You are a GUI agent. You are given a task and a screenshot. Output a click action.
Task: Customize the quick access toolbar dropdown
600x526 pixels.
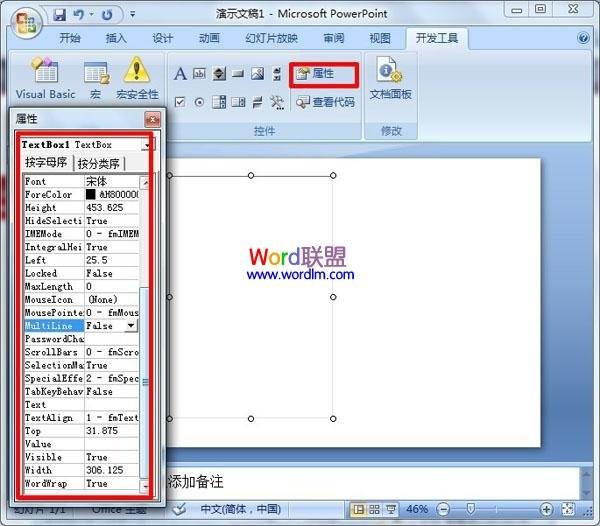(x=132, y=15)
